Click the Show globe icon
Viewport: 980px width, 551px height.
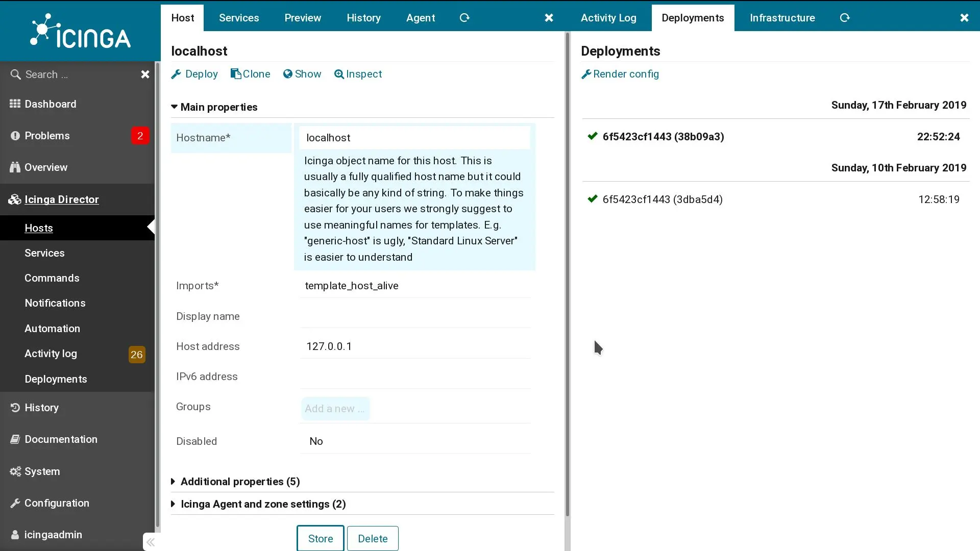(288, 74)
